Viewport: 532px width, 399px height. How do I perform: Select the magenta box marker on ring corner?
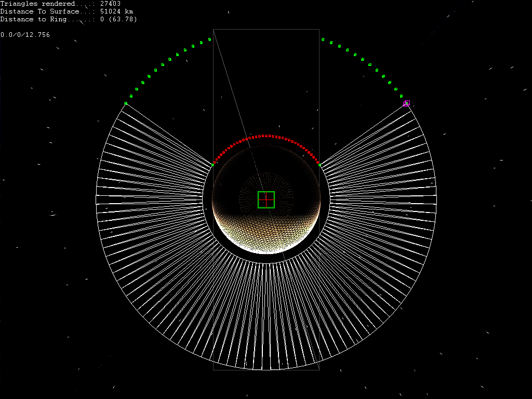pyautogui.click(x=406, y=103)
